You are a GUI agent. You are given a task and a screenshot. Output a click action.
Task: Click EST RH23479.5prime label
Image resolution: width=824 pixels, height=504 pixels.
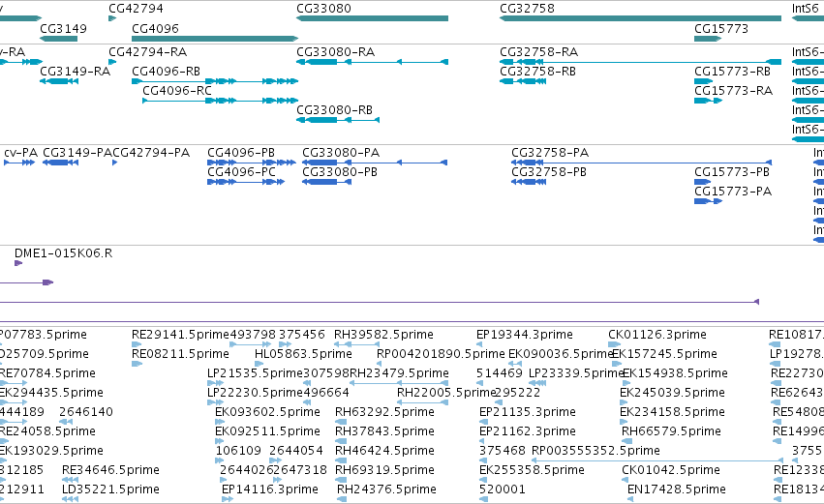point(399,373)
